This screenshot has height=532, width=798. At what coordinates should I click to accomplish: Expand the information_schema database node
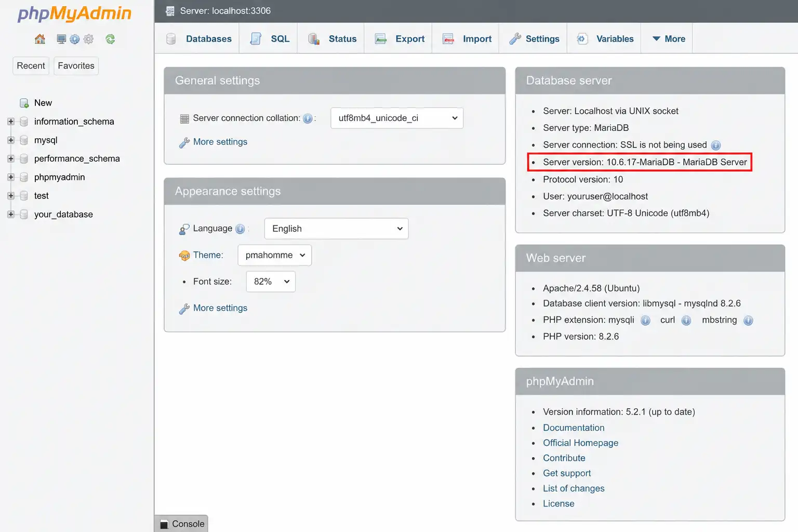click(x=10, y=122)
